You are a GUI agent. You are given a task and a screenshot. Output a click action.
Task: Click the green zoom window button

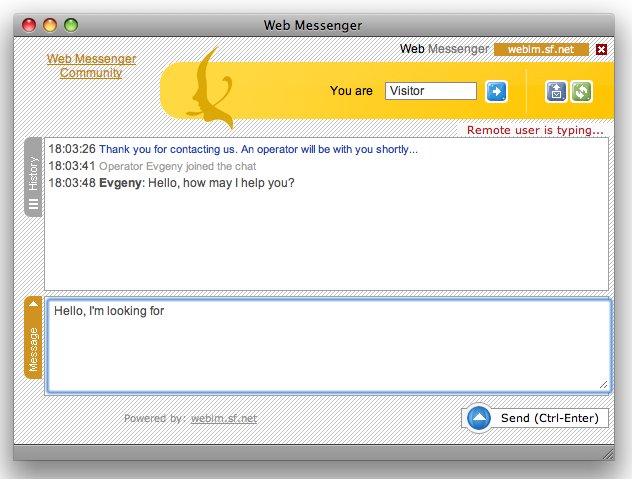70,24
